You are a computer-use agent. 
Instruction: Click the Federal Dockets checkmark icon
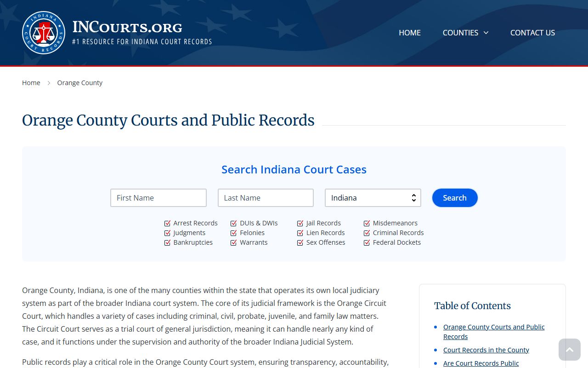click(x=367, y=242)
